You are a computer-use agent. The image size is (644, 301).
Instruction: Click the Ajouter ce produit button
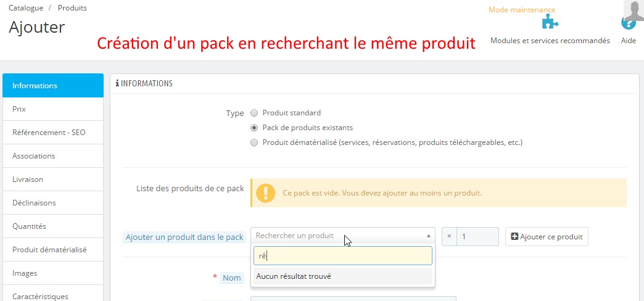(547, 236)
